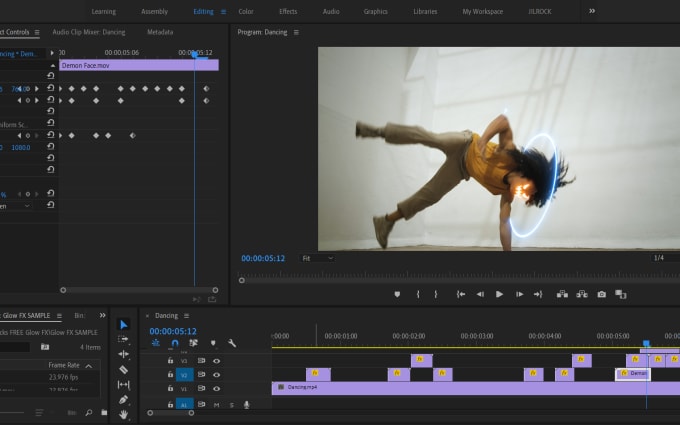The image size is (680, 425).
Task: Enable voice-over record on A1
Action: click(247, 405)
